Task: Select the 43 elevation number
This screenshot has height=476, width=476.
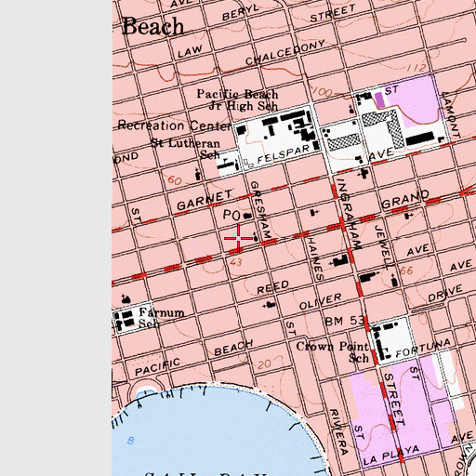Action: [236, 262]
